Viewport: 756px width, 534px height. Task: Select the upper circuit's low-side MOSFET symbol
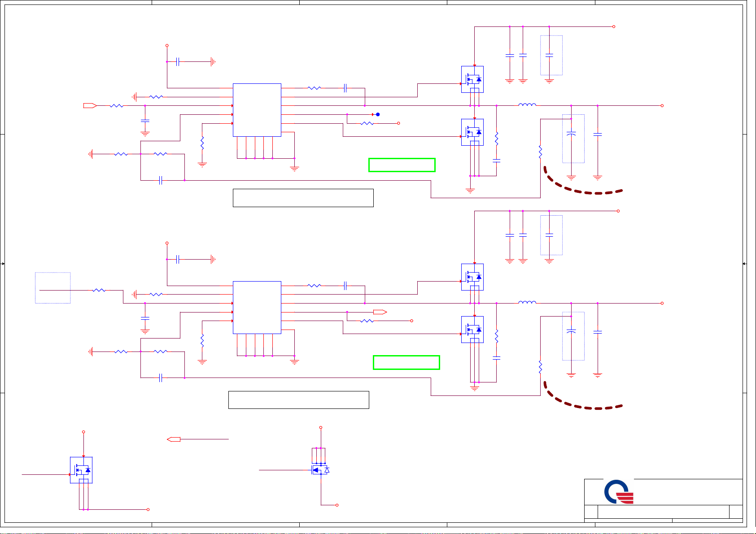pos(472,132)
